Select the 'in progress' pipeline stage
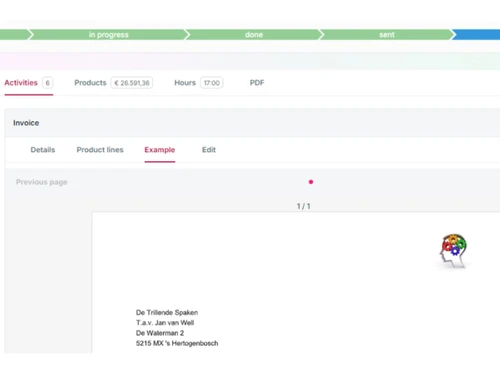This screenshot has width=500, height=375. (108, 35)
